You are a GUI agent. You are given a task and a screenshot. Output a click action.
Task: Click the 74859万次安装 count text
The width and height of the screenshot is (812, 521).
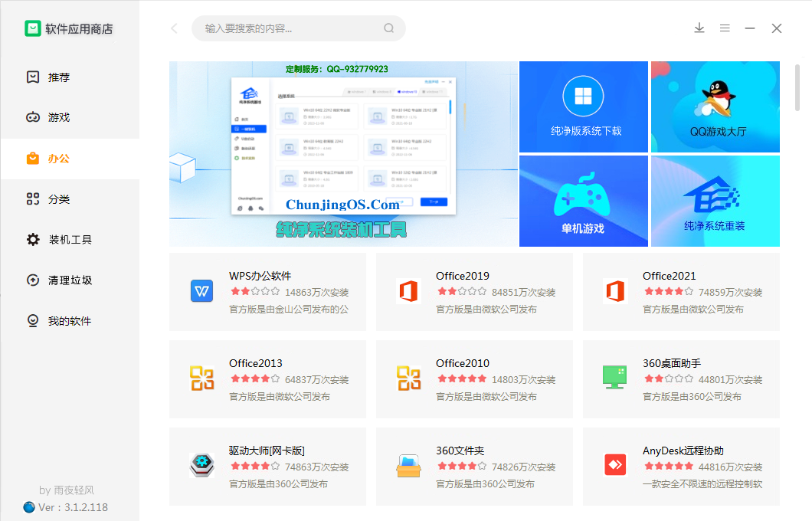[x=730, y=293]
